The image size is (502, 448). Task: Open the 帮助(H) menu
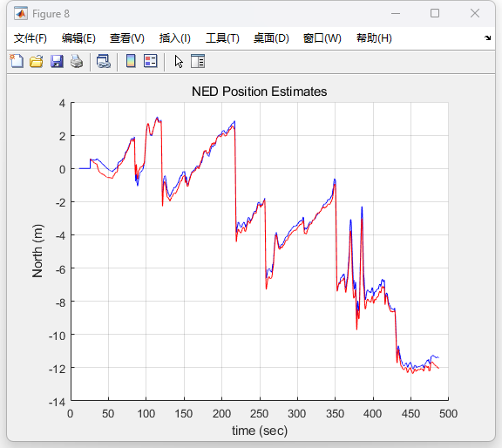(x=374, y=38)
